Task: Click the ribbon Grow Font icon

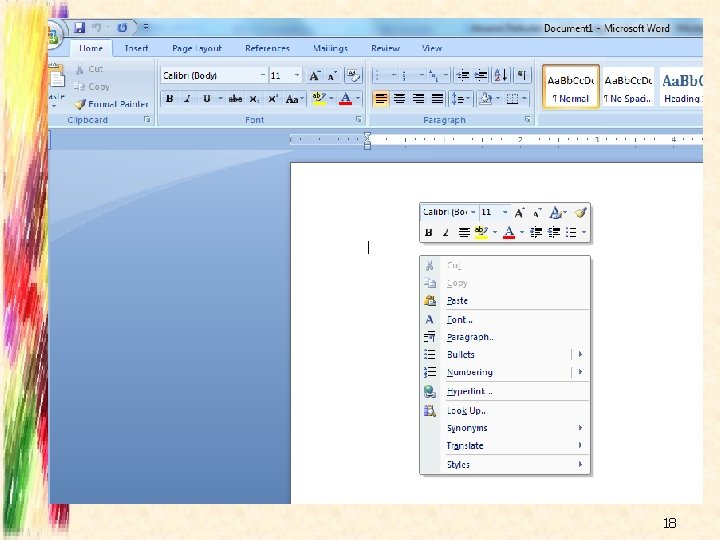Action: coord(315,75)
